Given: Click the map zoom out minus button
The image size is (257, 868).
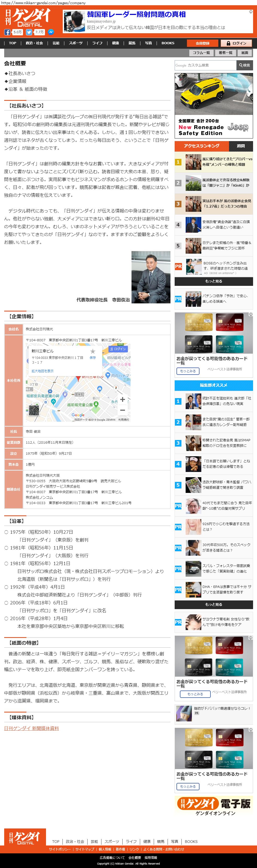Looking at the screenshot, I should [x=122, y=410].
